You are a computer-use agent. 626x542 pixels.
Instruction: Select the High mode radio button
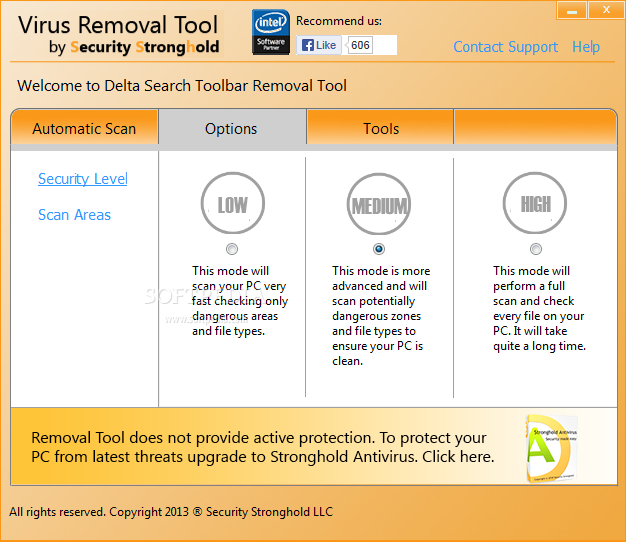click(x=536, y=249)
